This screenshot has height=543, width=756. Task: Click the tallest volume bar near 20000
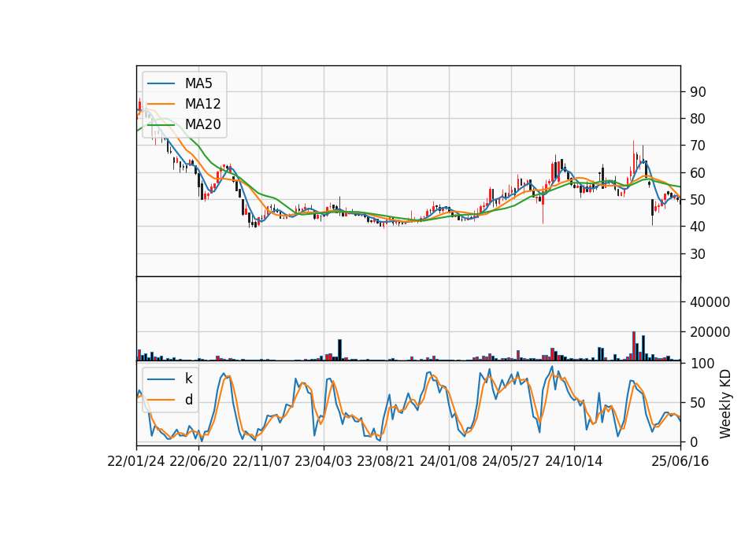coord(634,346)
